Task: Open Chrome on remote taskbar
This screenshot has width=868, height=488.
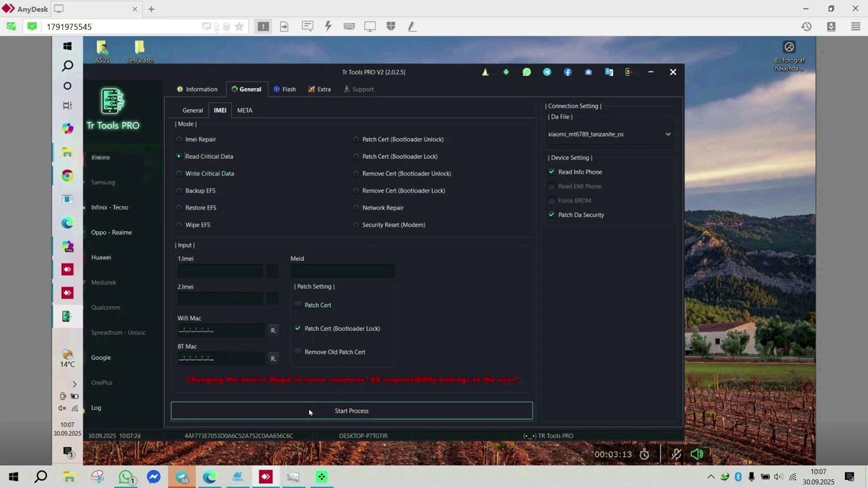Action: 67,176
